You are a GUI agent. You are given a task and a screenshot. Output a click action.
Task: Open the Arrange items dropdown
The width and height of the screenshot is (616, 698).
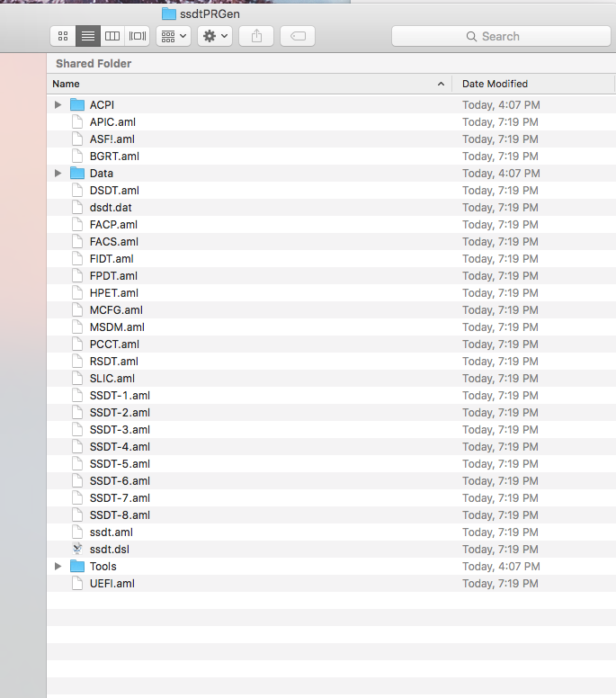(x=173, y=36)
